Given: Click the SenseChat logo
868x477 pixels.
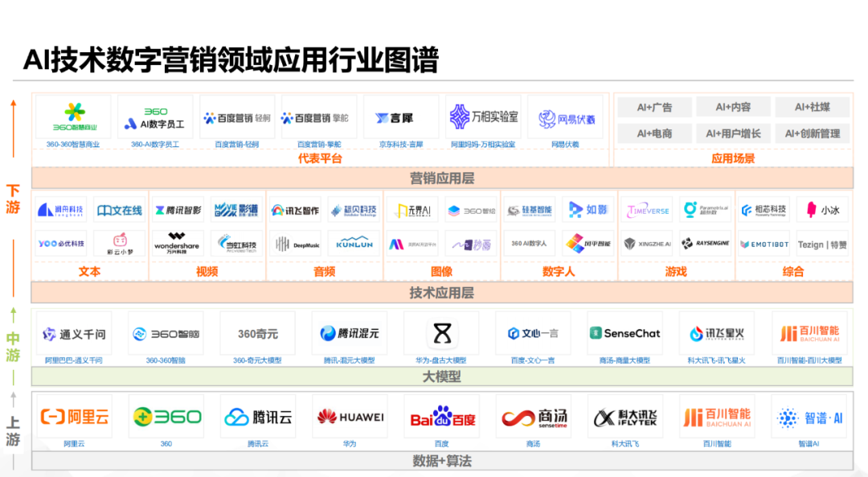Looking at the screenshot, I should click(x=624, y=333).
